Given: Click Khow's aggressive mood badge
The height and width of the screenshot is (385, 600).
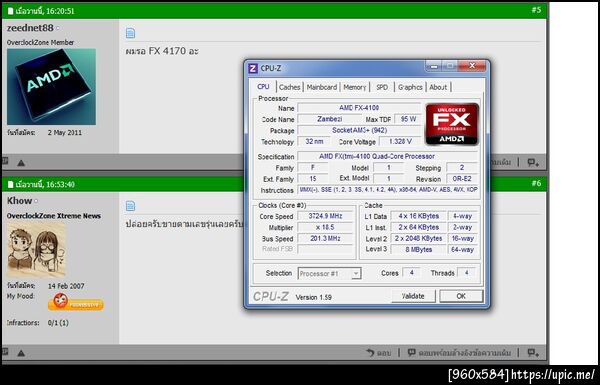Looking at the screenshot, I should [76, 302].
